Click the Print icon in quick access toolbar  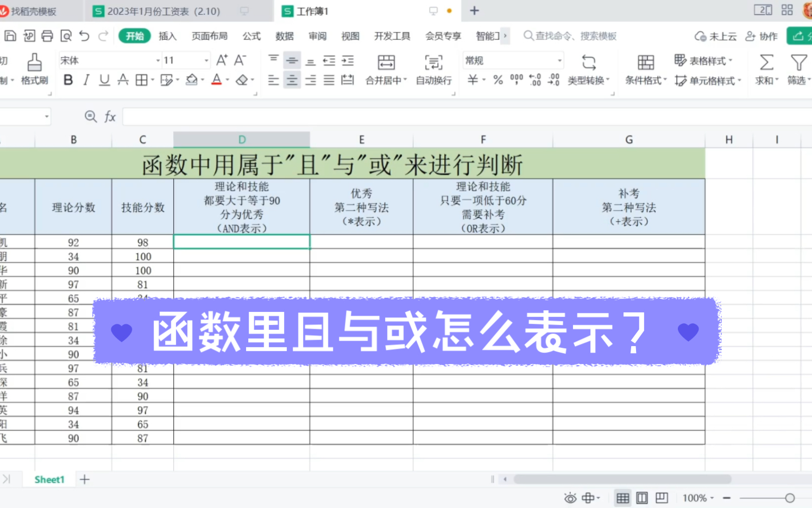(47, 36)
